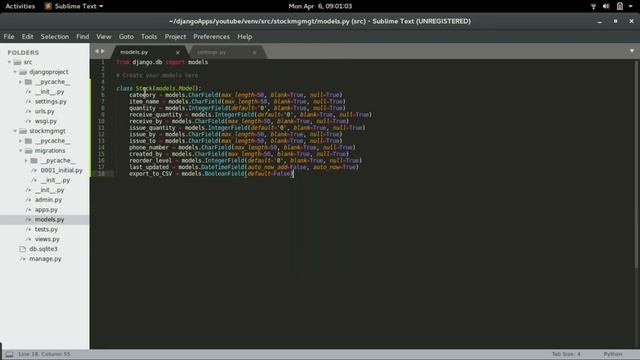Go to next tab with right arrow

click(x=102, y=51)
